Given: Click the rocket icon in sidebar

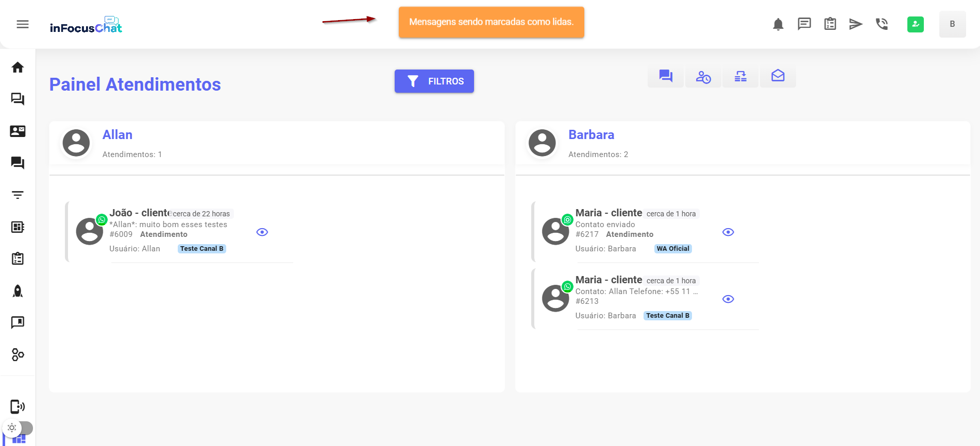Looking at the screenshot, I should click(18, 291).
